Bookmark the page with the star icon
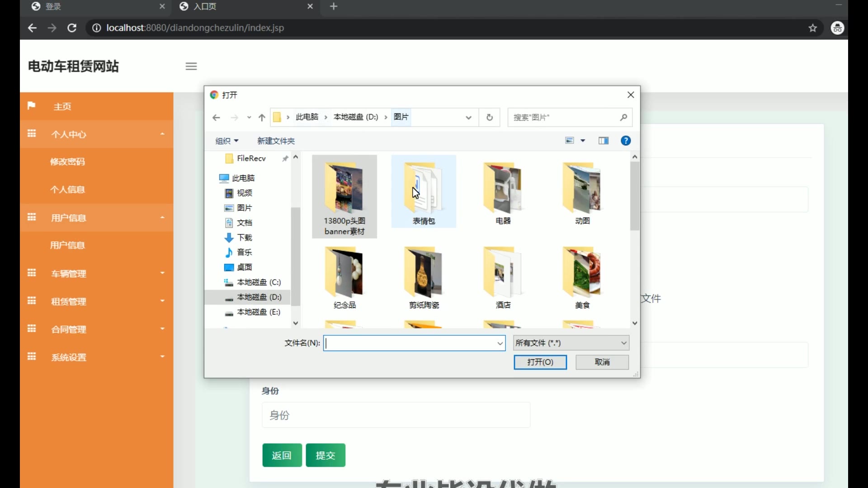The width and height of the screenshot is (868, 488). [812, 28]
